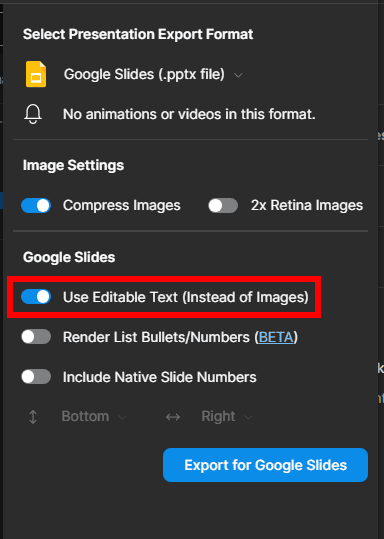Click the Image Settings section heading

(x=73, y=165)
